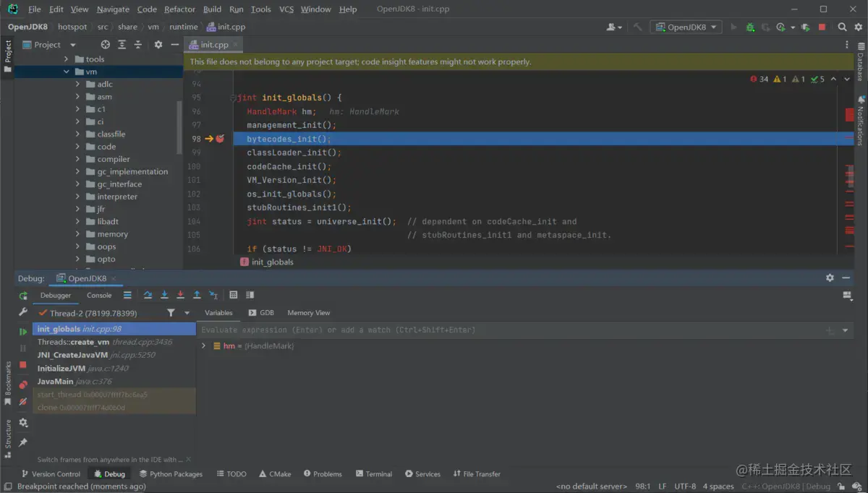Open the user account dropdown in toolbar
Screen dimensions: 868x493
point(614,27)
